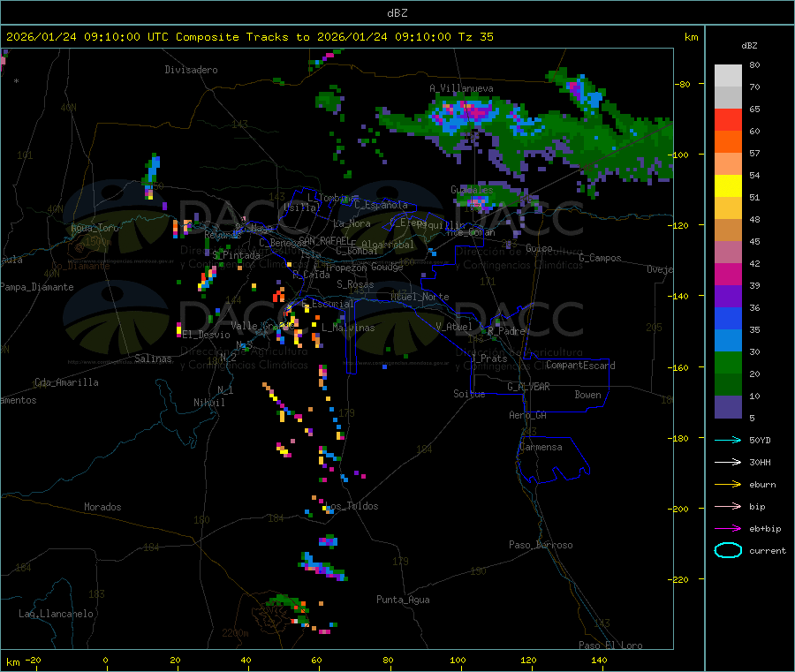
Task: Select the 'V_Atuel' place label
Action: tap(454, 327)
